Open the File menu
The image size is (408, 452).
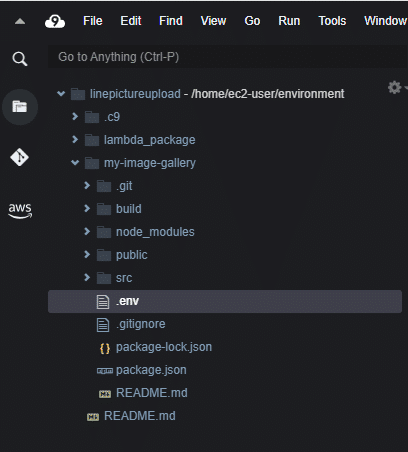(93, 21)
